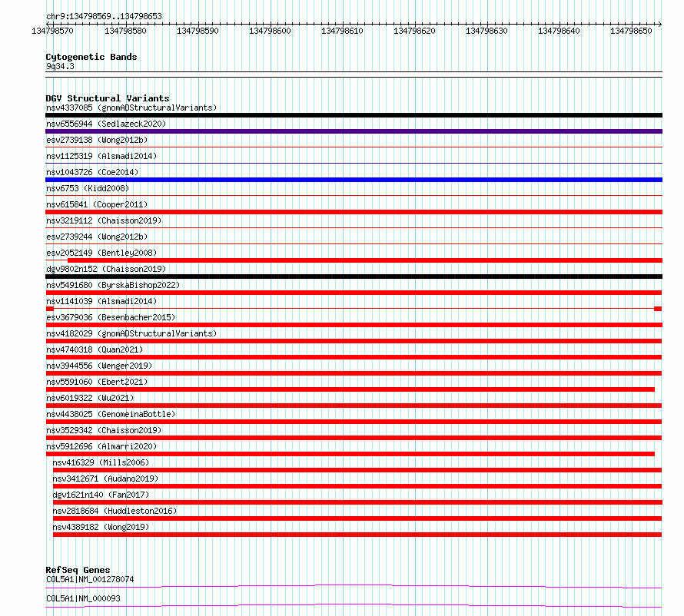
Task: Open variant nsv416329 (Mills2006)
Action: [101, 462]
